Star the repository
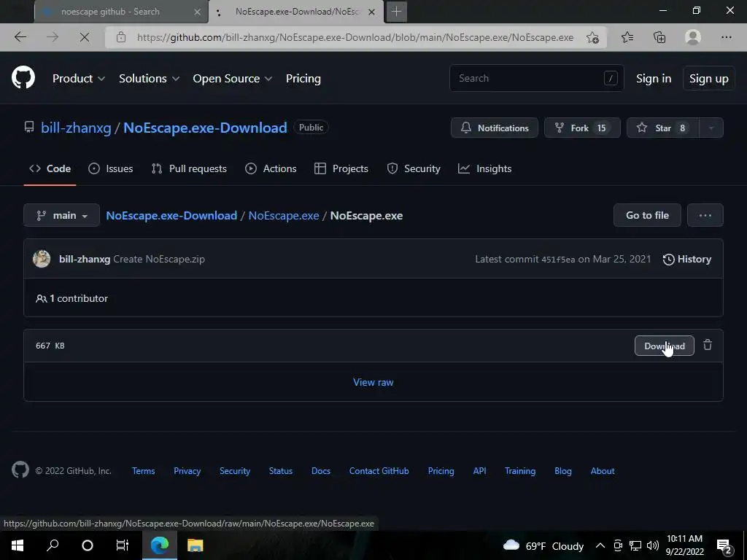 [x=662, y=128]
